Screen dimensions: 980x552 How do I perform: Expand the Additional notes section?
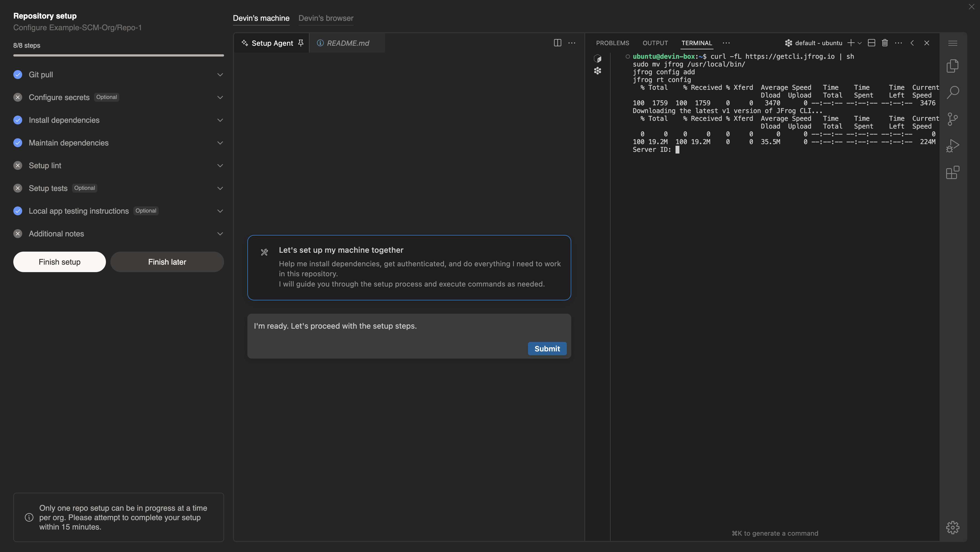[220, 233]
